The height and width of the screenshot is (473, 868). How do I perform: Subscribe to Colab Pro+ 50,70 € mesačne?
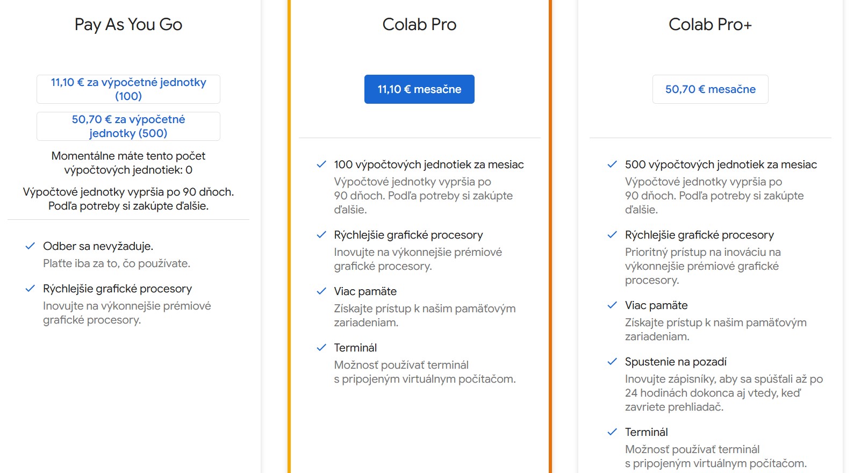pos(710,89)
